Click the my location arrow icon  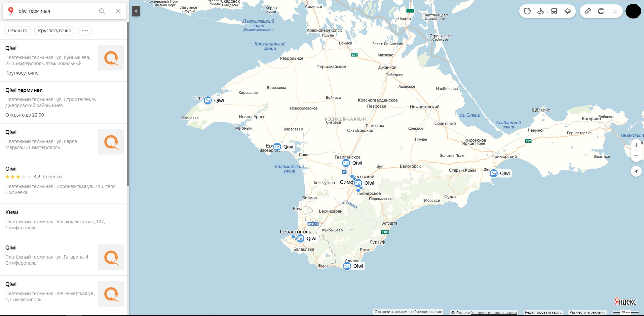pos(636,171)
